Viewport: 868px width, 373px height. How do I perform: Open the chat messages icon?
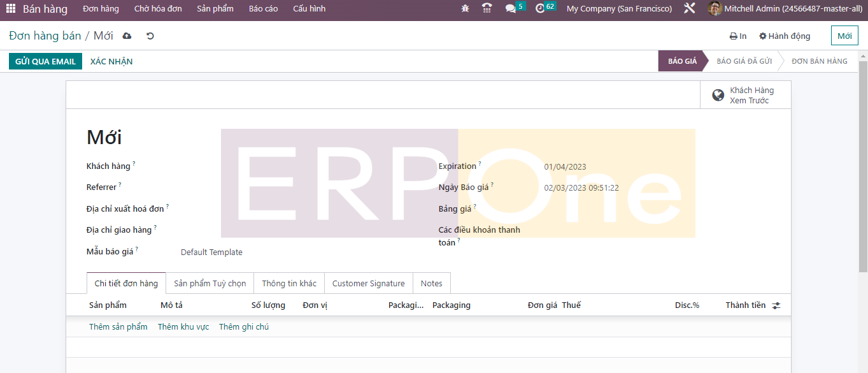click(511, 9)
